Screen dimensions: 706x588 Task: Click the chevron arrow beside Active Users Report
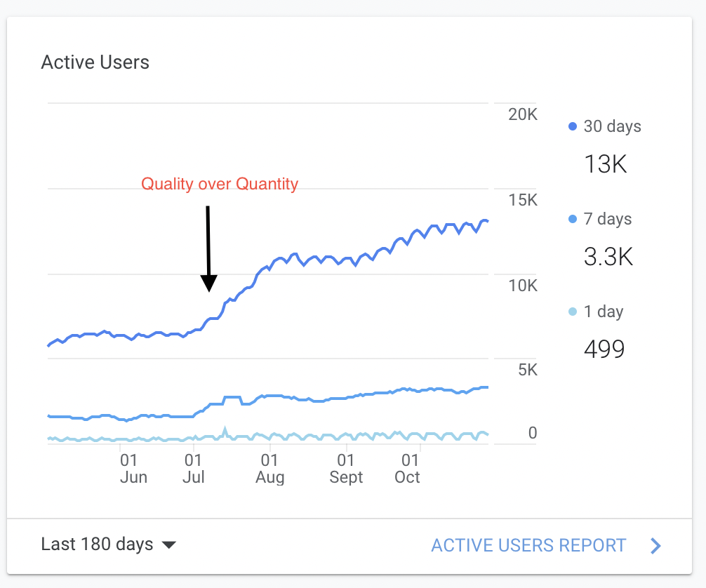click(x=655, y=546)
